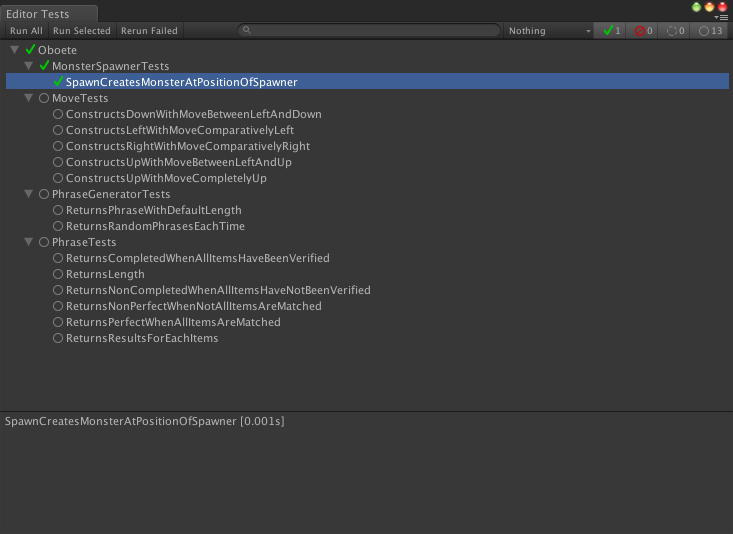Click the circle icon beside ReturnsNonPerfectWhenNotAllItemsAreMatched
This screenshot has width=733, height=534.
pos(58,306)
